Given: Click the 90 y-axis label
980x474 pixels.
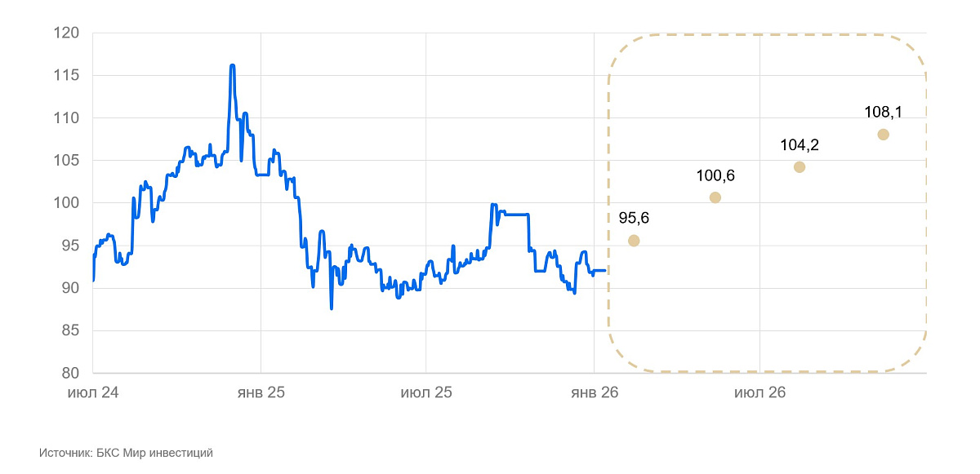Looking at the screenshot, I should tap(69, 288).
